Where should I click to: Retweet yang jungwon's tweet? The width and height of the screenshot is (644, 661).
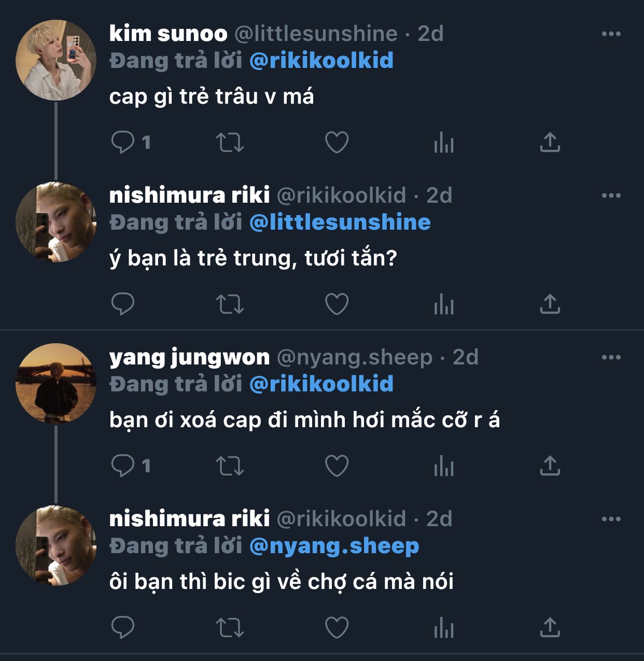click(x=230, y=466)
